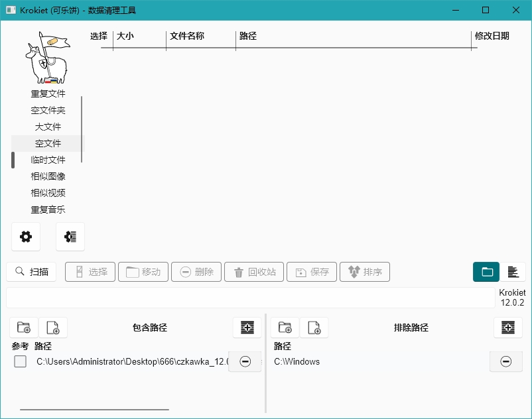Image resolution: width=532 pixels, height=419 pixels.
Task: Click the 排序 sort button
Action: coord(365,272)
